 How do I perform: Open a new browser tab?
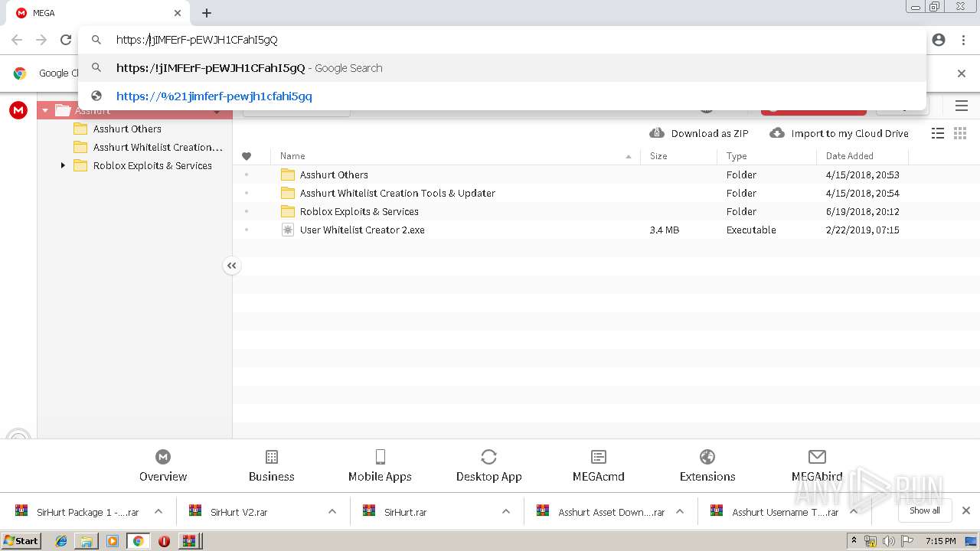pos(207,13)
